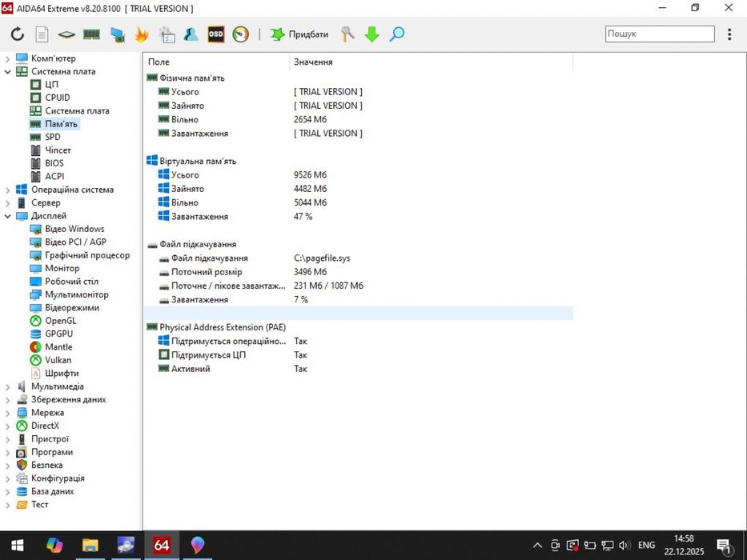Screen dimensions: 747x560
Task: Open Мультимонітор in the tree
Action: click(77, 294)
